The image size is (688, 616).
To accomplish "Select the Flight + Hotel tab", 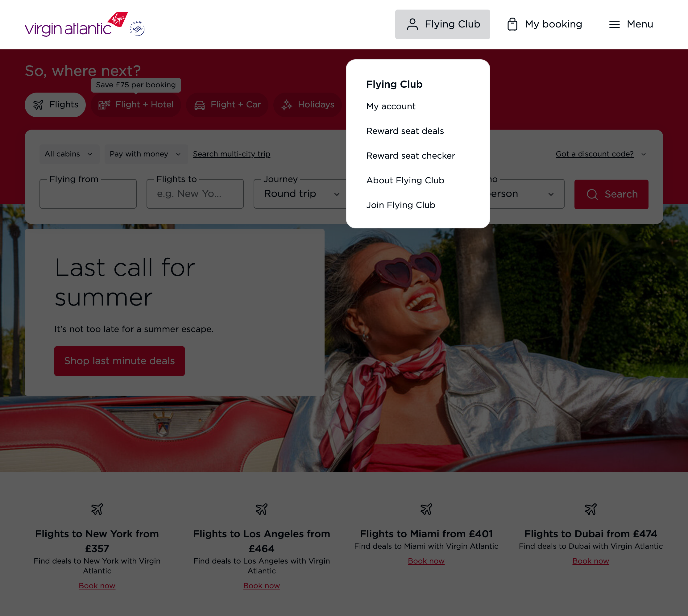I will [136, 105].
